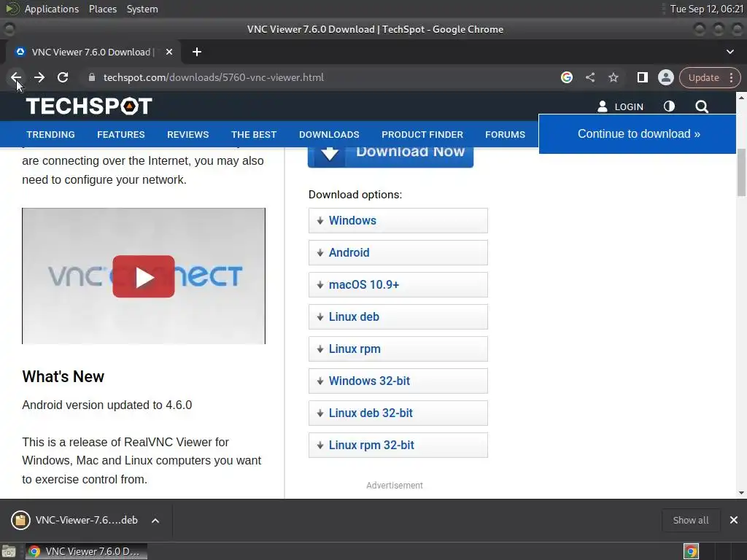Open the FEATURES nav item
This screenshot has height=560, width=747.
click(x=121, y=135)
